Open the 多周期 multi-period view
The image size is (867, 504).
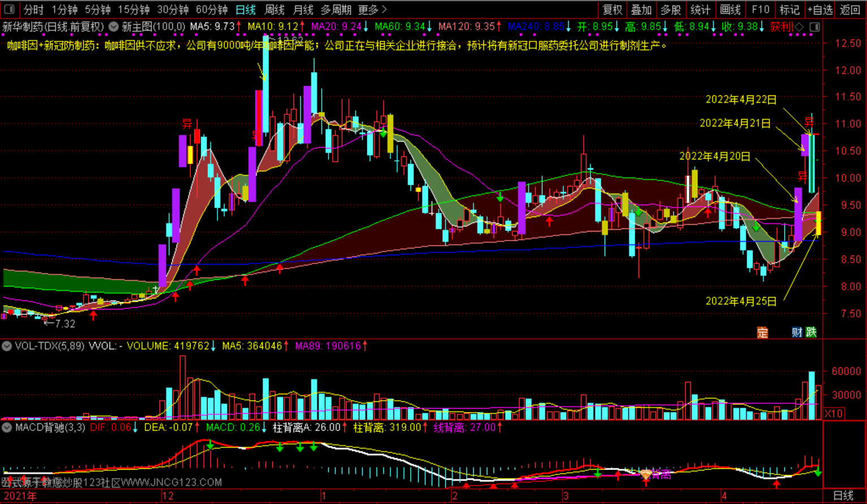pos(336,10)
